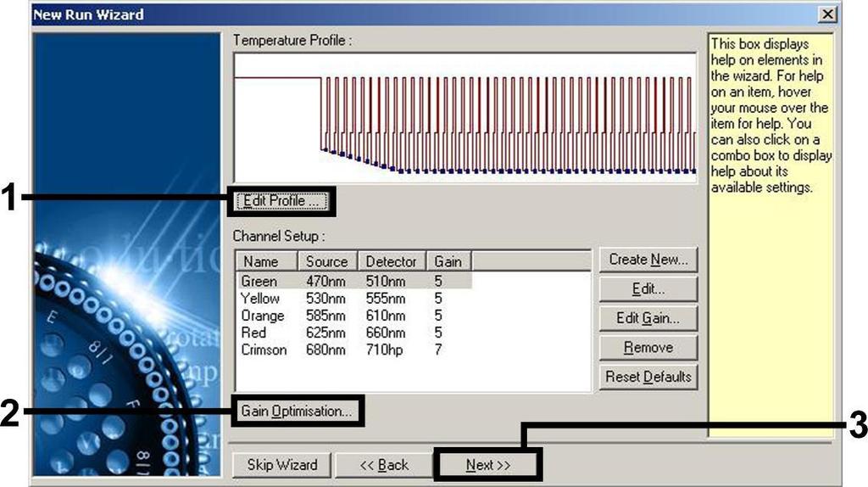
Task: Click the 470nm source value
Action: (325, 282)
